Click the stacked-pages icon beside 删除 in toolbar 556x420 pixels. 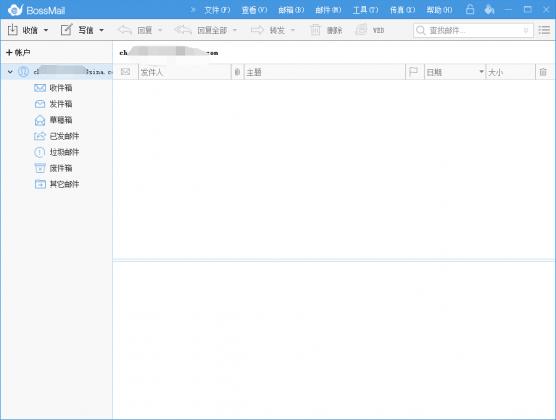361,30
